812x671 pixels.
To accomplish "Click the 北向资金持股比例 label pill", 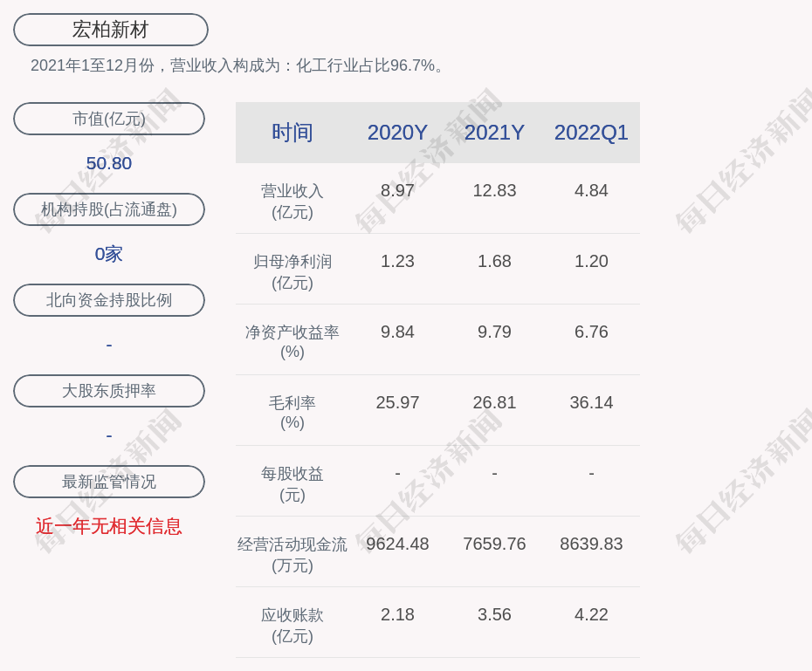I will coord(109,300).
